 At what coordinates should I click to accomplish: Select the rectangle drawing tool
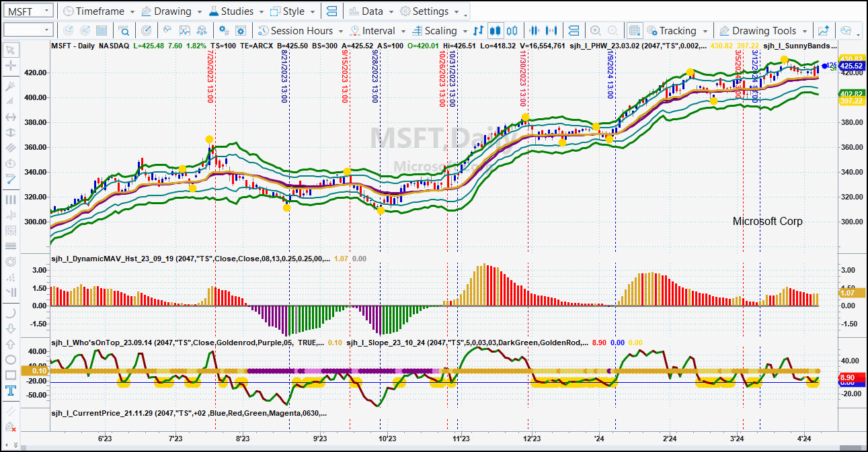point(11,375)
